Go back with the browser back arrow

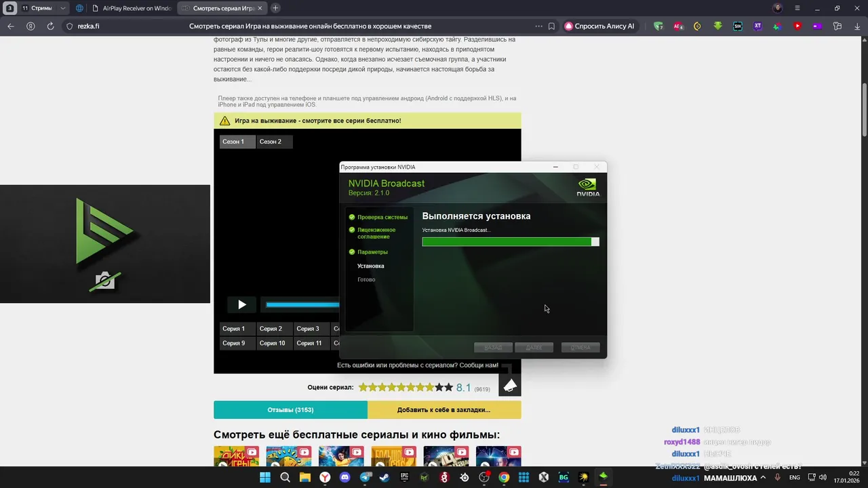tap(11, 26)
